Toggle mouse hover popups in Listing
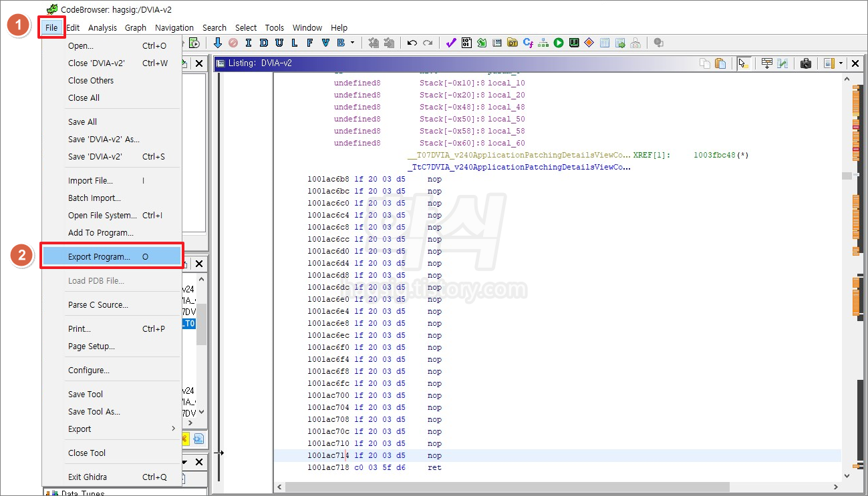 pos(743,63)
